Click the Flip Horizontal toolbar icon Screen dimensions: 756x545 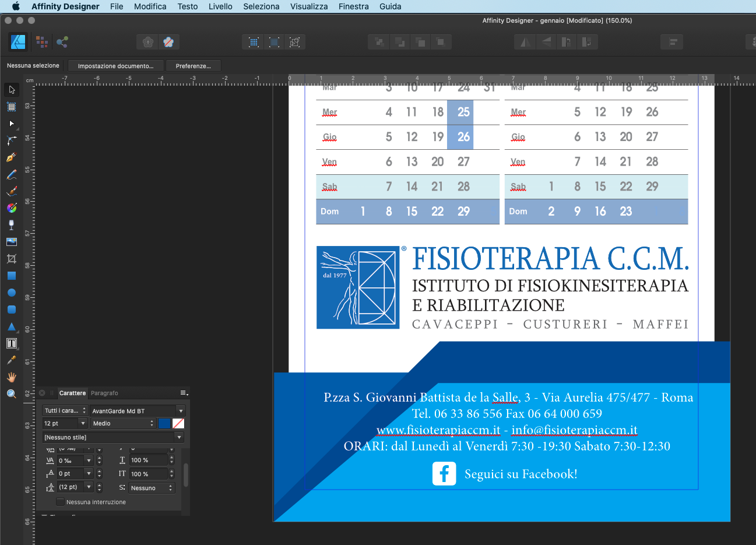click(x=526, y=42)
